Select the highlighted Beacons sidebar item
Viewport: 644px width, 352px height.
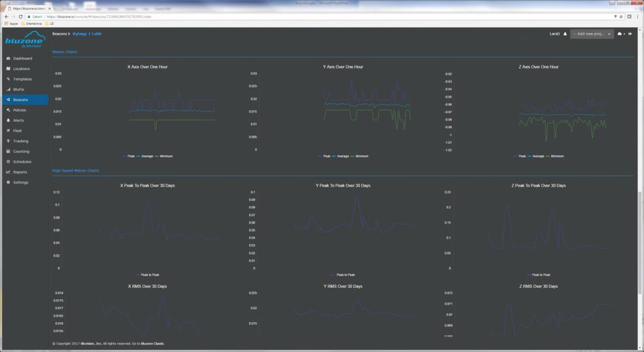[25, 99]
